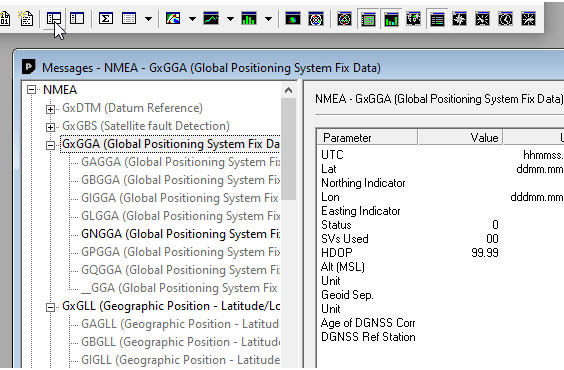Click the Value column header

pyautogui.click(x=460, y=137)
